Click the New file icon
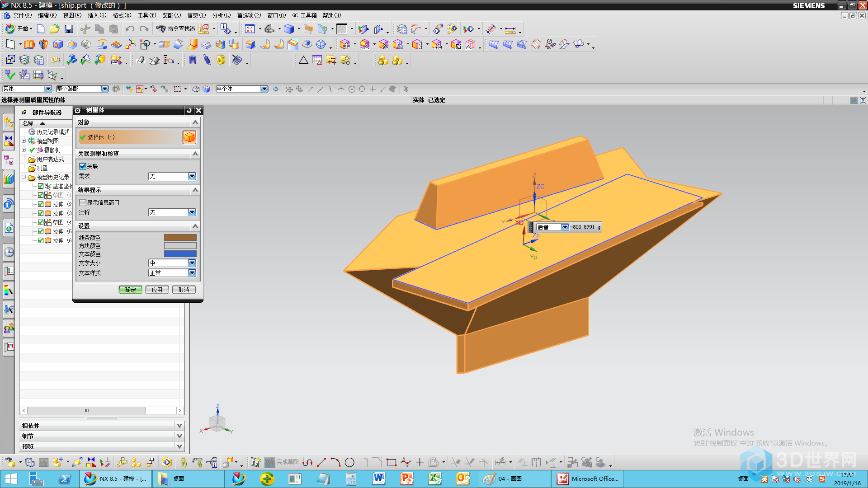Viewport: 868px width, 488px height. (x=41, y=29)
